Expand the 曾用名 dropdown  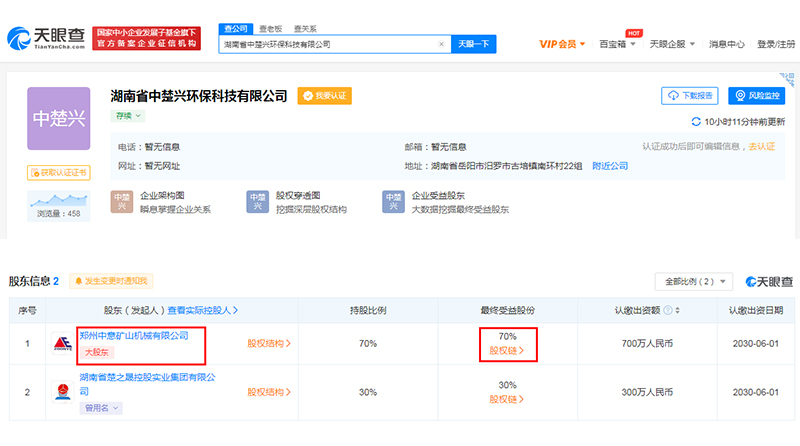point(101,408)
